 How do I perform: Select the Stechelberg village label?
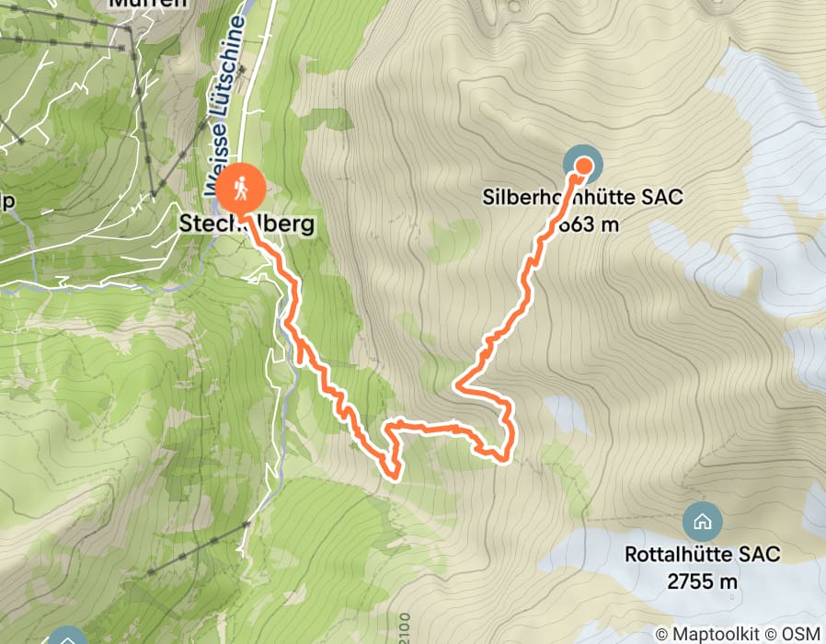coord(247,224)
